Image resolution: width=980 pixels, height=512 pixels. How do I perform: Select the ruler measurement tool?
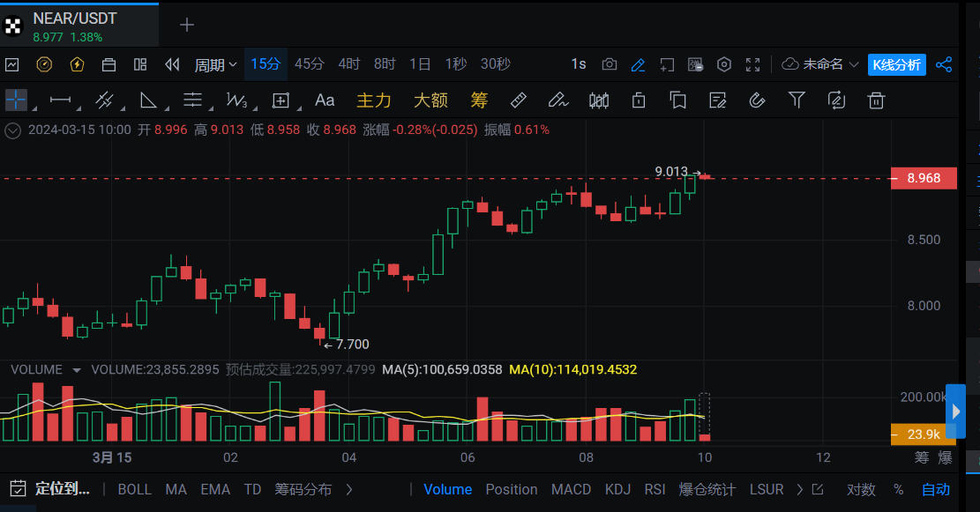click(x=519, y=100)
